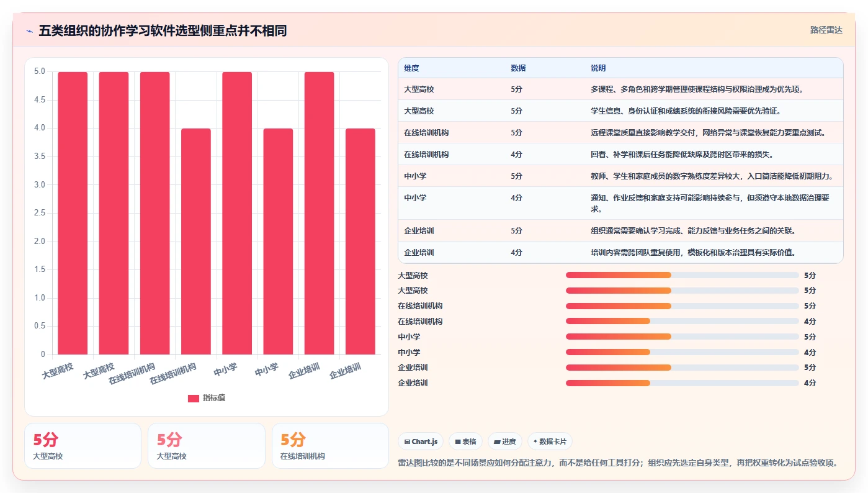Click the 在线培训机构 bar at value 4
The width and height of the screenshot is (868, 493).
click(x=196, y=242)
